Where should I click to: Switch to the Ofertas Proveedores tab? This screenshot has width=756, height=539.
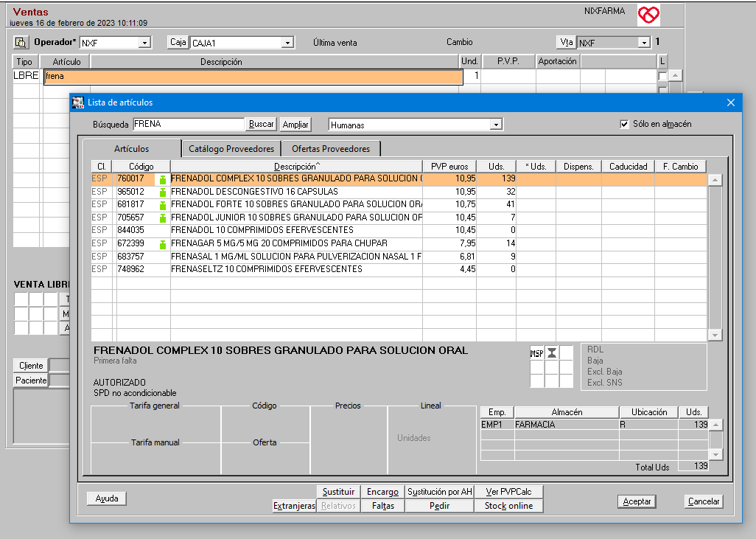point(331,149)
